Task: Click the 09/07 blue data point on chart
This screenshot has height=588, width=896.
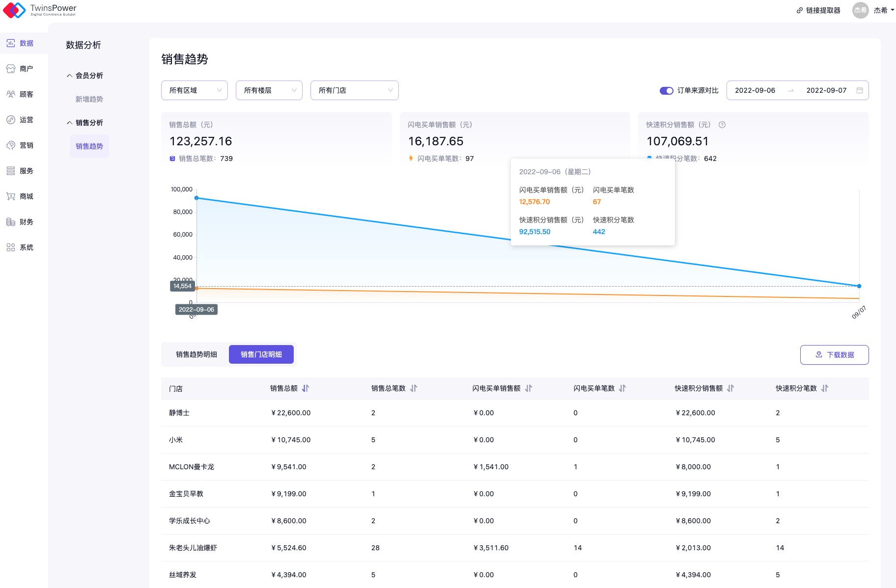Action: [x=859, y=286]
